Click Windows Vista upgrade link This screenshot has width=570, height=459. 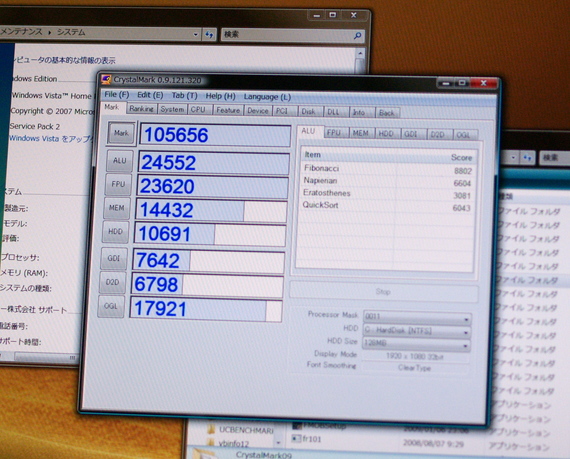pyautogui.click(x=50, y=139)
